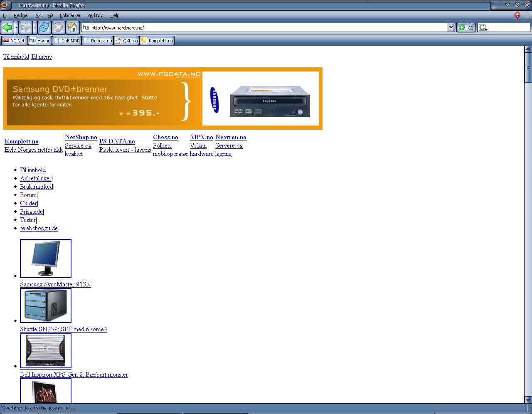Image resolution: width=532 pixels, height=414 pixels.
Task: Open Shuttle SN25P: SFF med nForce4 link
Action: click(x=64, y=329)
